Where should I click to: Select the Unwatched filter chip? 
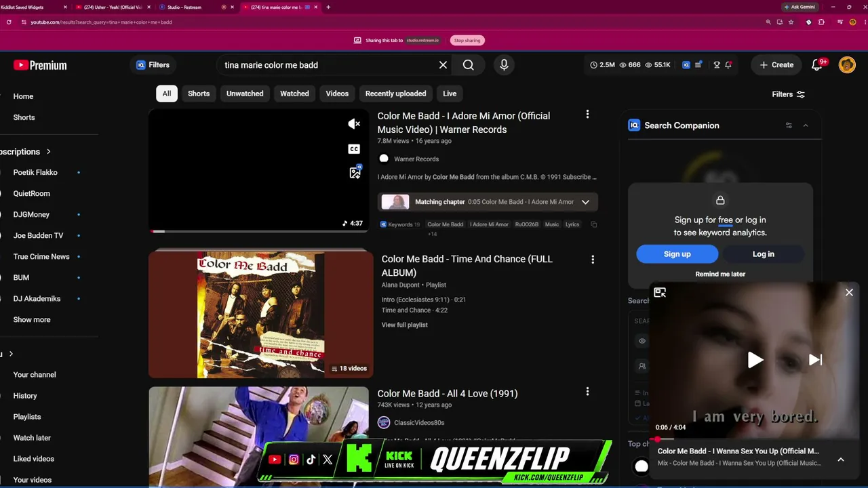point(245,94)
